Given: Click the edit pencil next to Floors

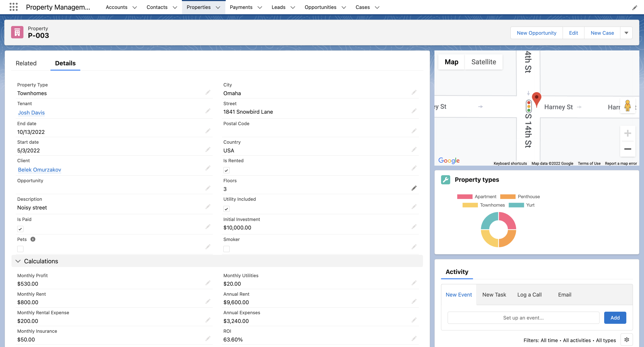Looking at the screenshot, I should (x=414, y=188).
